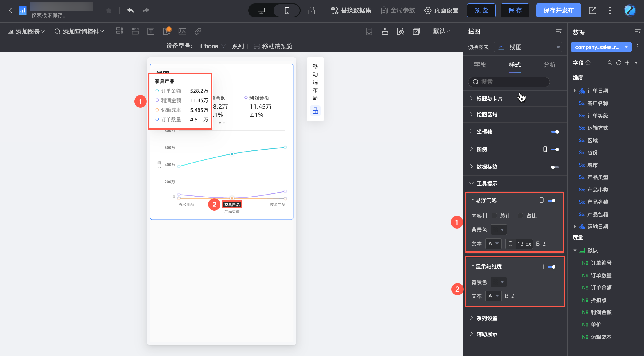
Task: Insert an image widget
Action: tap(182, 31)
